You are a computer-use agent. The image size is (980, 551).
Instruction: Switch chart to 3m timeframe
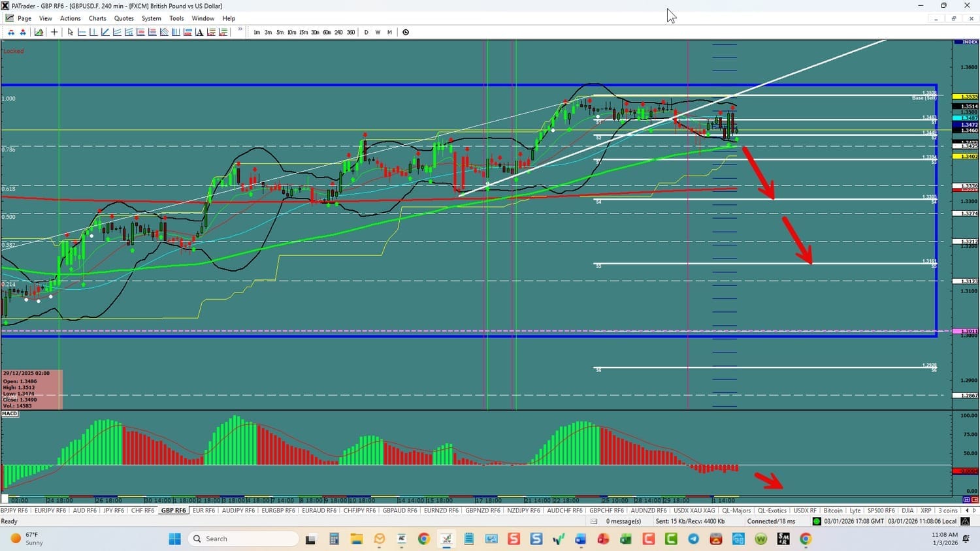[268, 32]
